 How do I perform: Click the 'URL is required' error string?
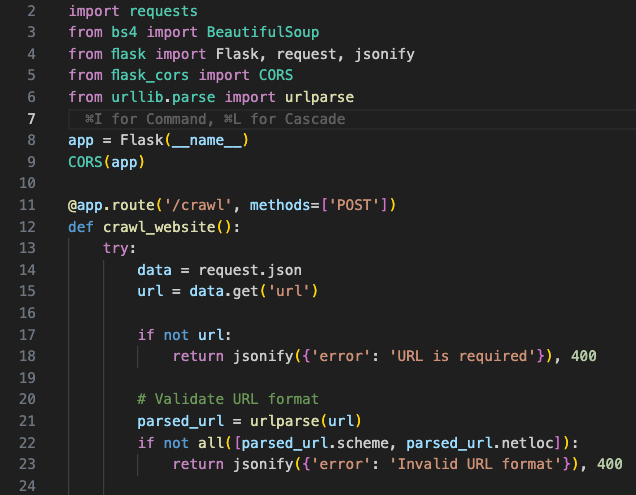pos(463,356)
